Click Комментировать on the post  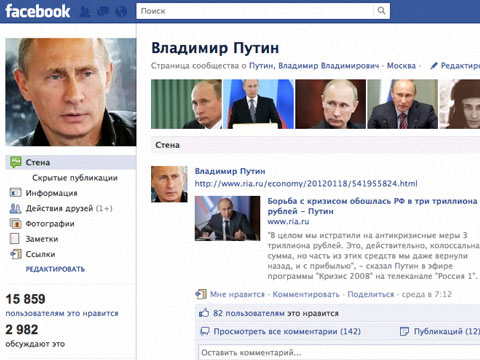(306, 294)
